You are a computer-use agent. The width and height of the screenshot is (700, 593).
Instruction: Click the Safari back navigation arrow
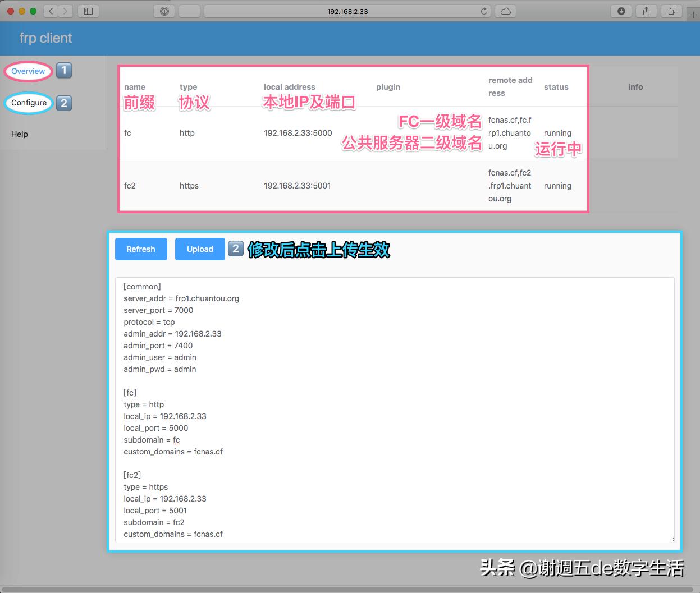(x=50, y=11)
